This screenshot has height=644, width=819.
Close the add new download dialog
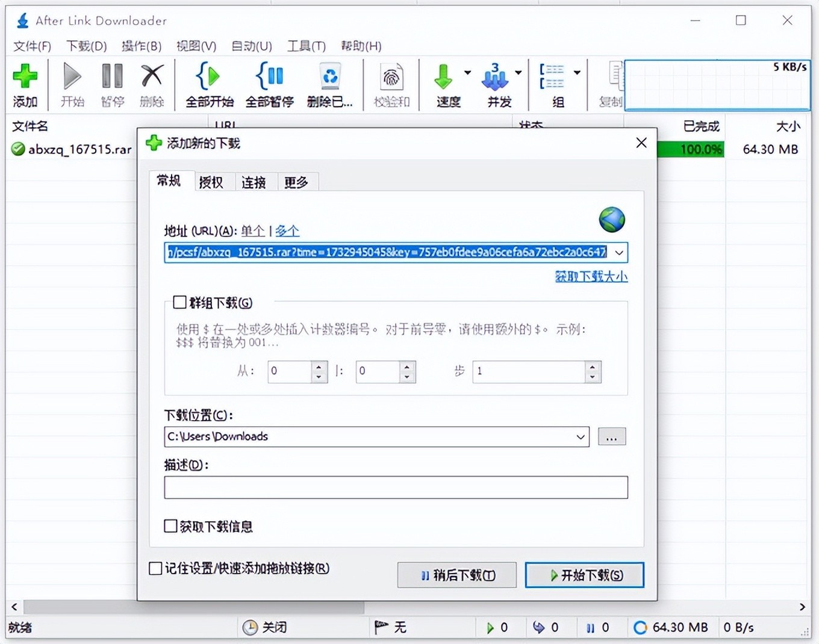pos(641,143)
